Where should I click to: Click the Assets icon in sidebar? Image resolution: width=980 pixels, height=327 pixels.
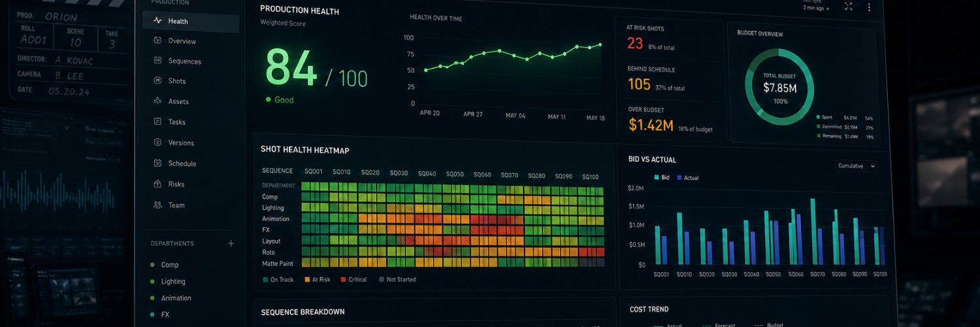click(157, 101)
